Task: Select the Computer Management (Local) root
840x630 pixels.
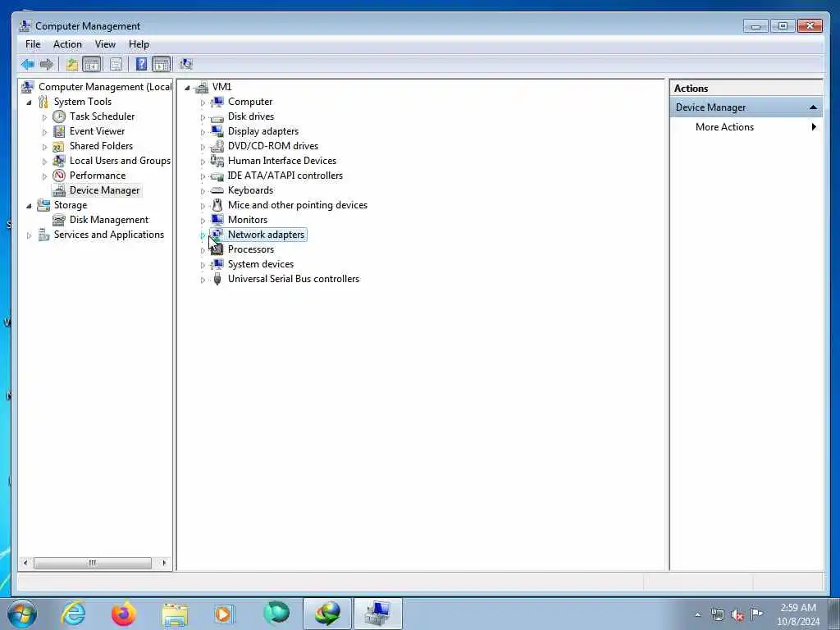Action: (x=105, y=87)
